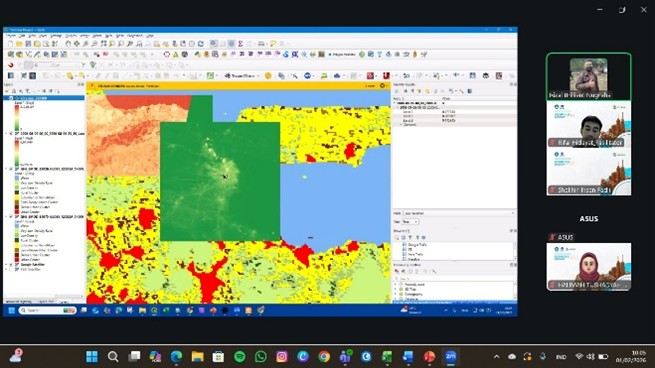Collapse the GHS SMOD E1975 layer legend

coord(6,217)
